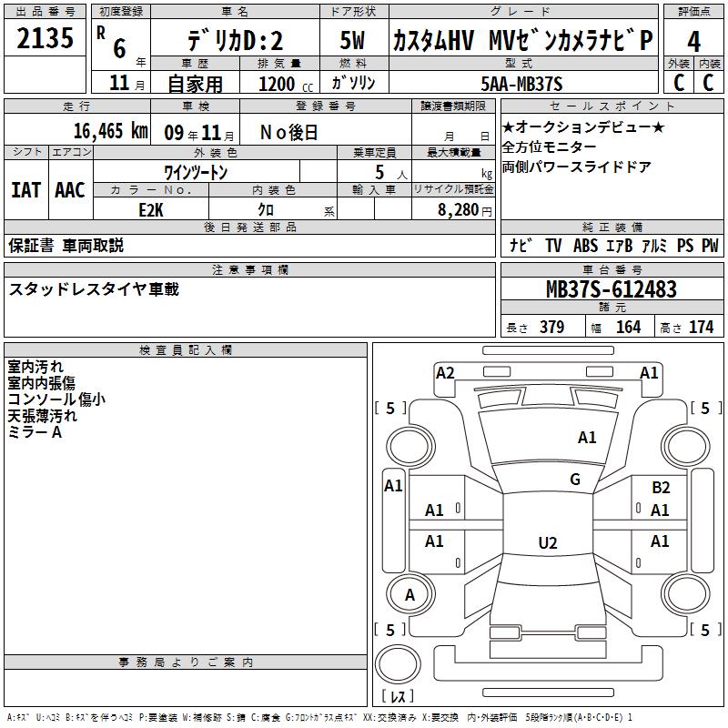Screen dimensions: 728x728
Task: Click the displacement value 1200 cc
Action: (286, 84)
